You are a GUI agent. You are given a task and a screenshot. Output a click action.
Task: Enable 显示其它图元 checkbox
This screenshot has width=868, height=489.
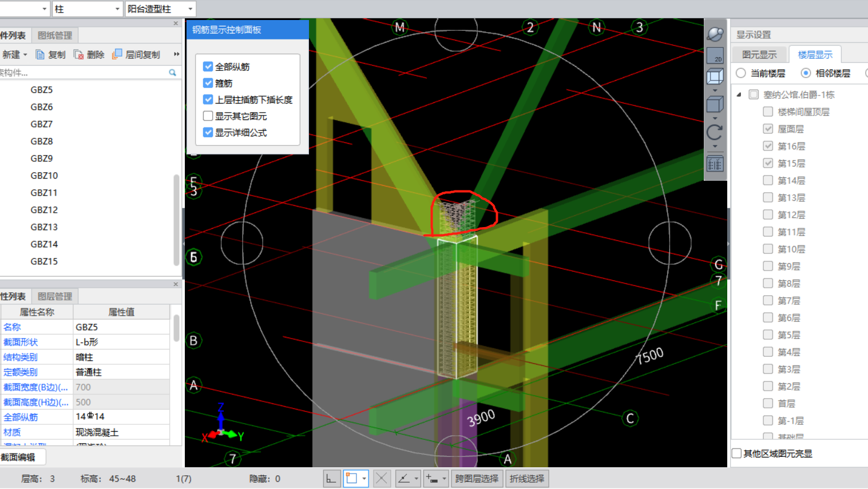pyautogui.click(x=208, y=116)
